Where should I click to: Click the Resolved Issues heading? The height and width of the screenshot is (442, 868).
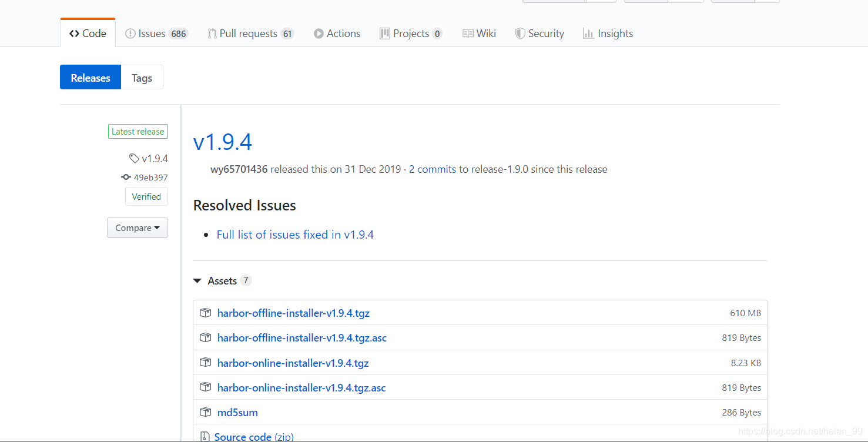pos(244,205)
